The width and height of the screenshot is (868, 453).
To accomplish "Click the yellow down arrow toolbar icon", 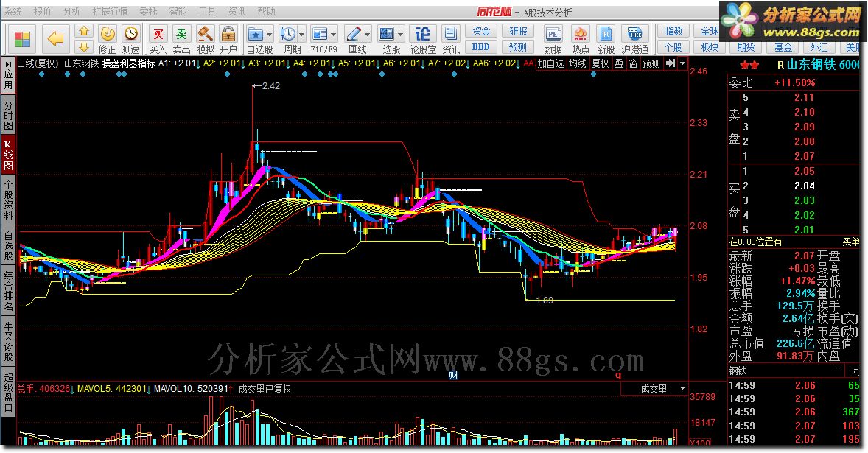I will 83,47.
